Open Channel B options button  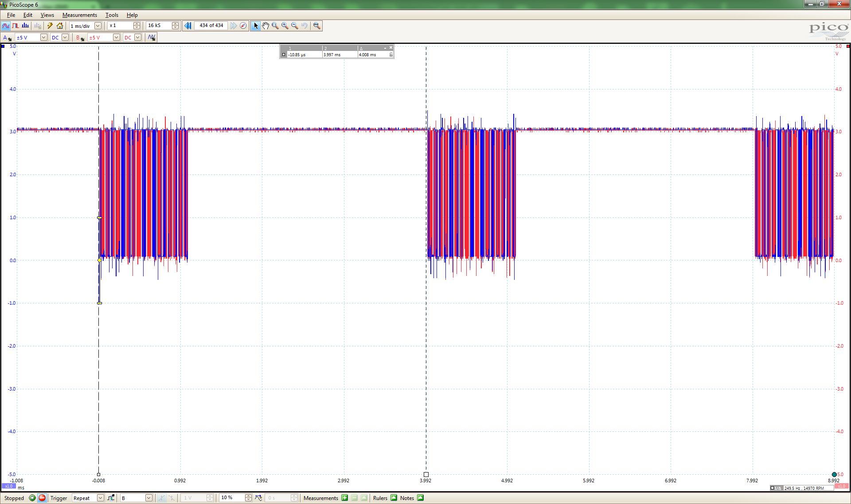click(x=80, y=38)
